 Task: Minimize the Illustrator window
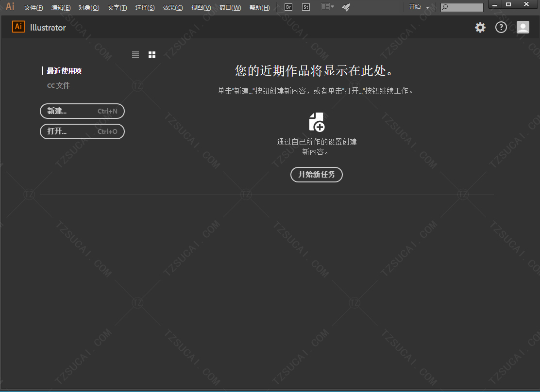(x=495, y=4)
